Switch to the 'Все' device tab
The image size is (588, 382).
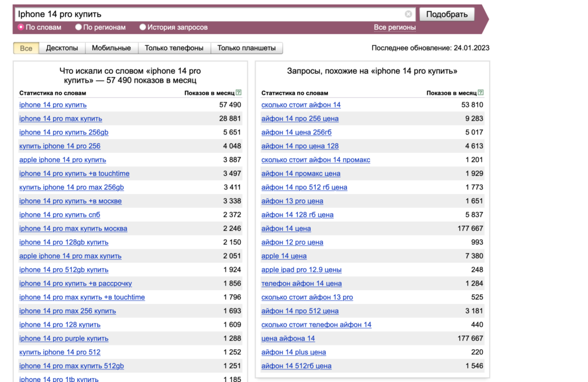coord(26,48)
